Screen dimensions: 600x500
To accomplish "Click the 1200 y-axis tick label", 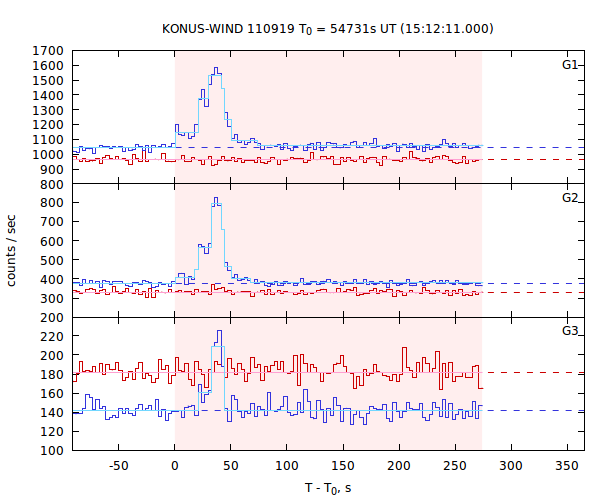I will click(48, 125).
